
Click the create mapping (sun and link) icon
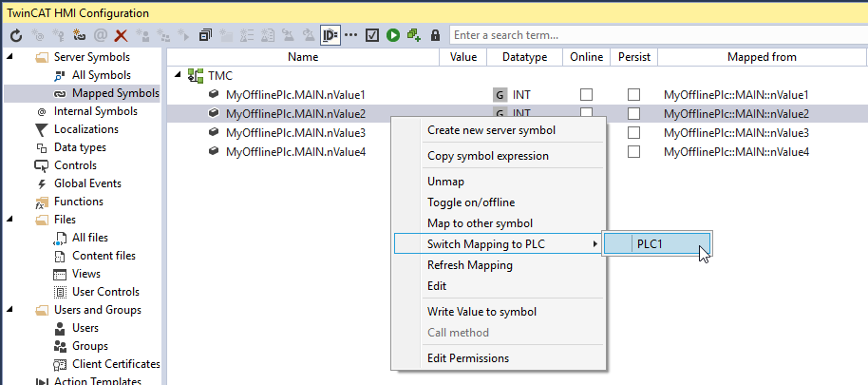(x=79, y=35)
